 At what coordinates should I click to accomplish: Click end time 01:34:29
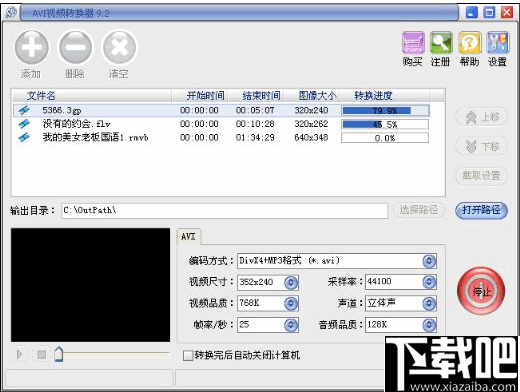point(255,137)
